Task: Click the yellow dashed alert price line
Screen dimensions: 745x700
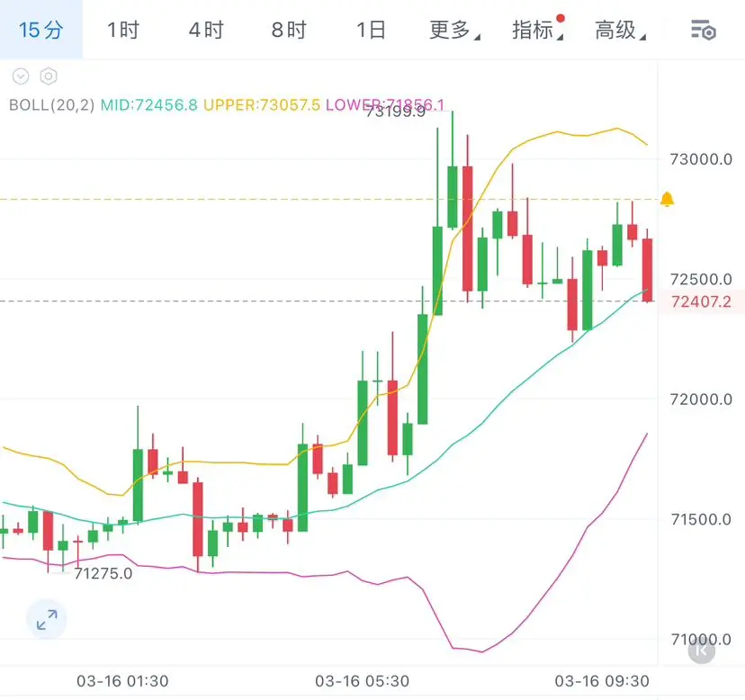Action: (328, 199)
